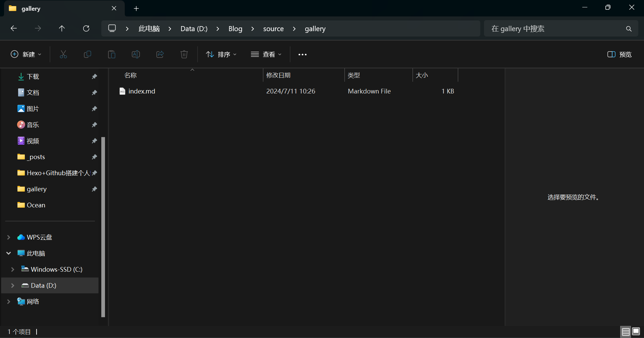
Task: Navigate to Blog in the breadcrumb
Action: pyautogui.click(x=235, y=29)
